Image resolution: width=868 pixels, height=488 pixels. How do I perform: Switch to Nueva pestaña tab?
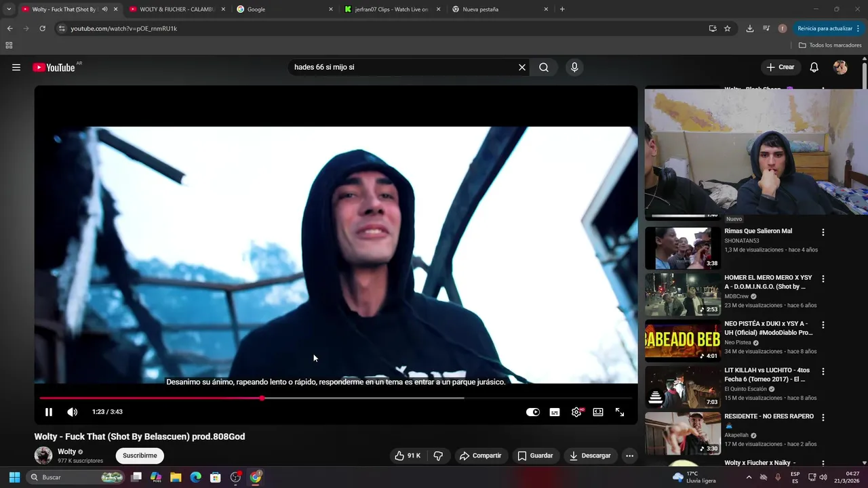pos(499,9)
